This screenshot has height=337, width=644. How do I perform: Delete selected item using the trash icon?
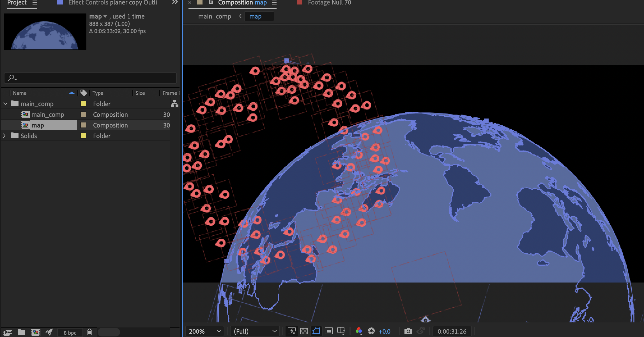coord(89,332)
